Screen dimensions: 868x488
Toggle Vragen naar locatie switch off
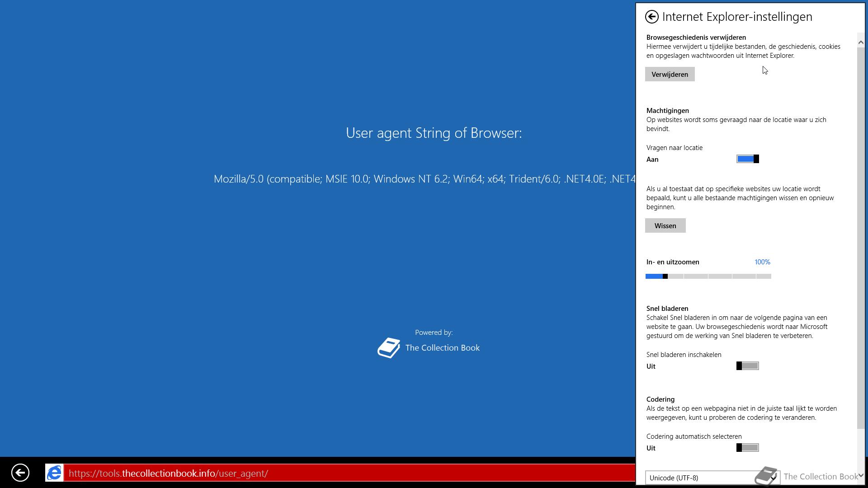click(747, 159)
